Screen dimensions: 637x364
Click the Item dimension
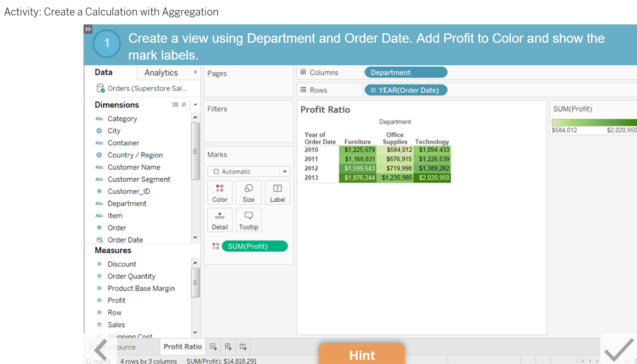pos(115,216)
